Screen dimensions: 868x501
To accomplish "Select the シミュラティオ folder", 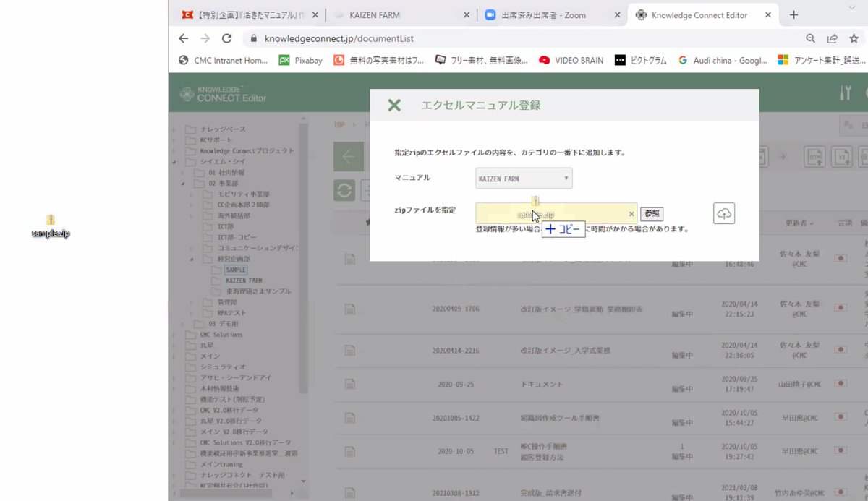I will (x=223, y=367).
